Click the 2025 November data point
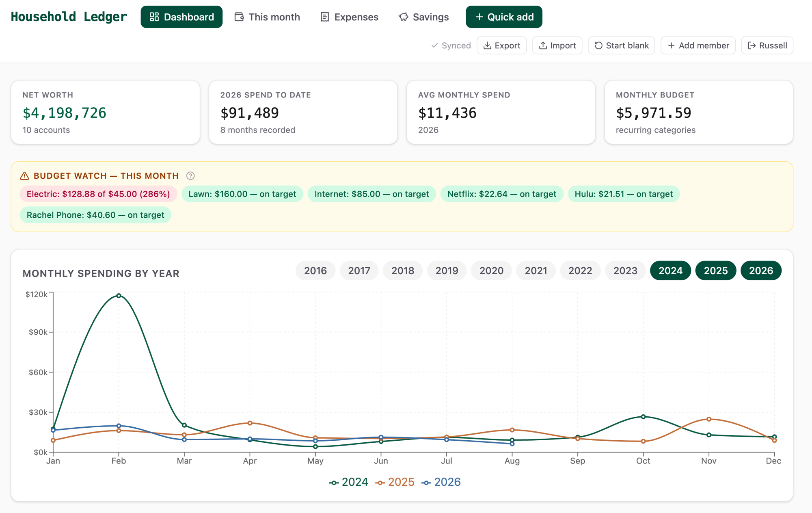Viewport: 812px width, 513px height. [709, 419]
